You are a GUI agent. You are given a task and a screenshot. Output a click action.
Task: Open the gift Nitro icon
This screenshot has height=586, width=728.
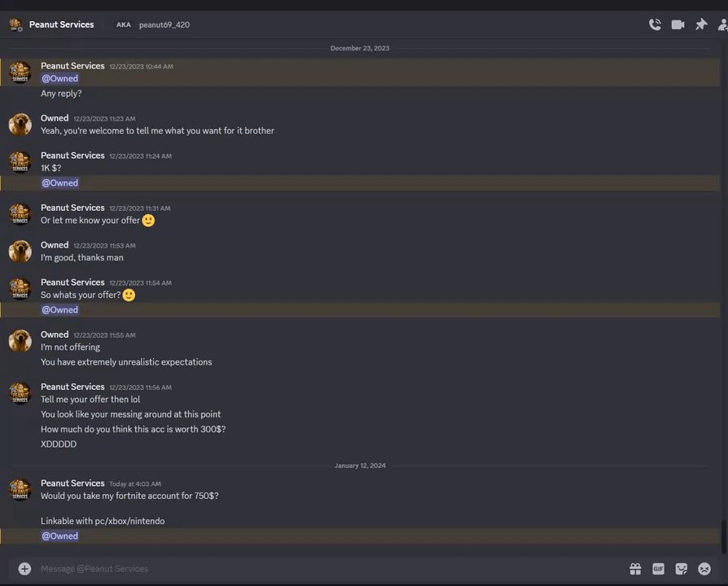635,569
